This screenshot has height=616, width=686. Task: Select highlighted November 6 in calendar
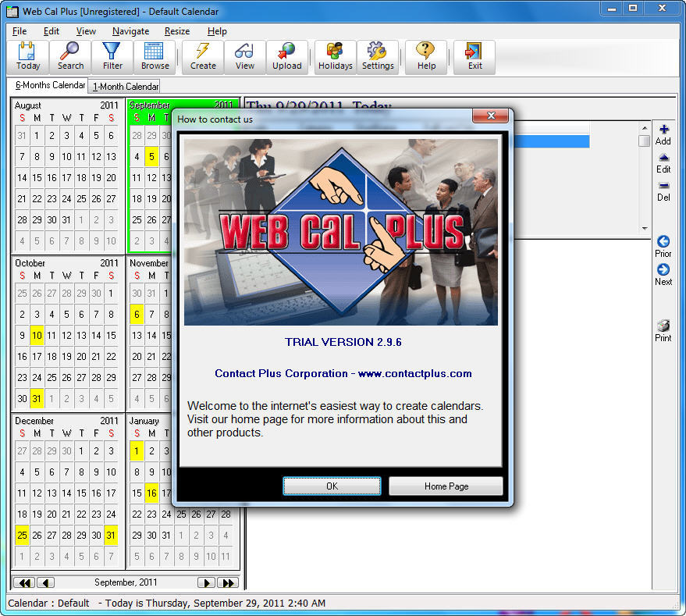(x=137, y=315)
